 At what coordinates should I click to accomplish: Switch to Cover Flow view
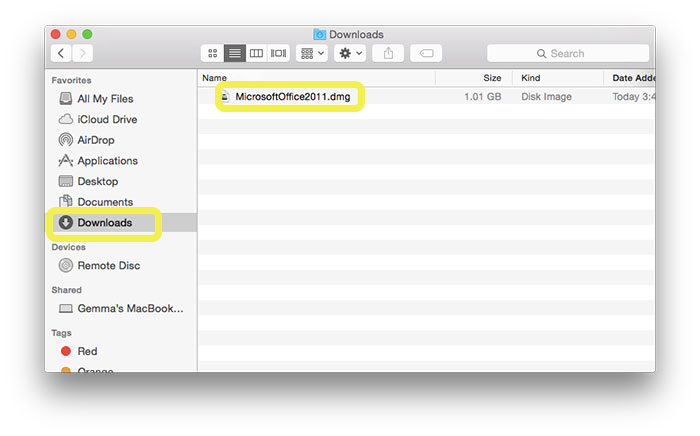pos(279,53)
